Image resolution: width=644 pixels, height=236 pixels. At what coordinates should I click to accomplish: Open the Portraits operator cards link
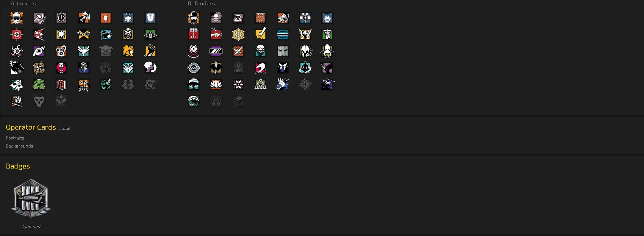[15, 138]
